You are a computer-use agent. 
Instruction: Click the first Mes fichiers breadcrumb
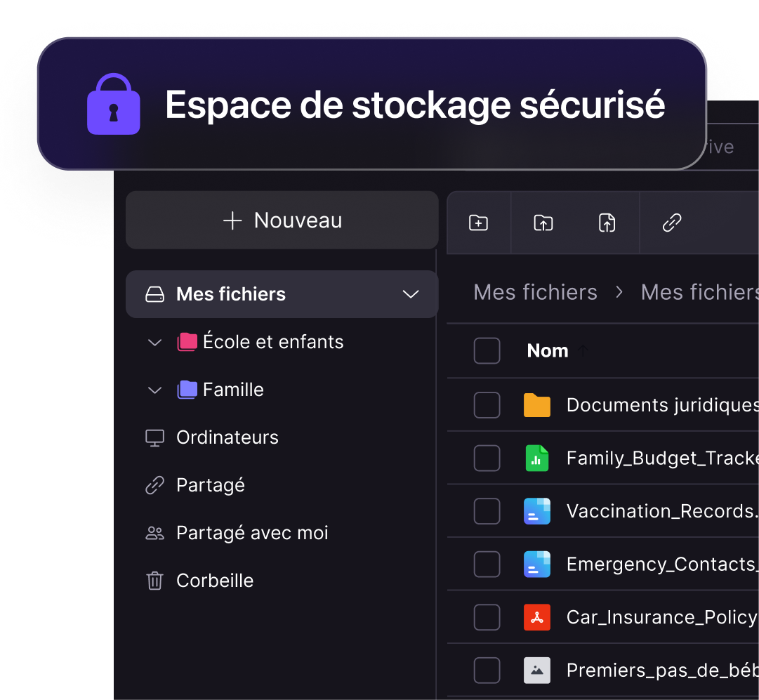(x=535, y=292)
